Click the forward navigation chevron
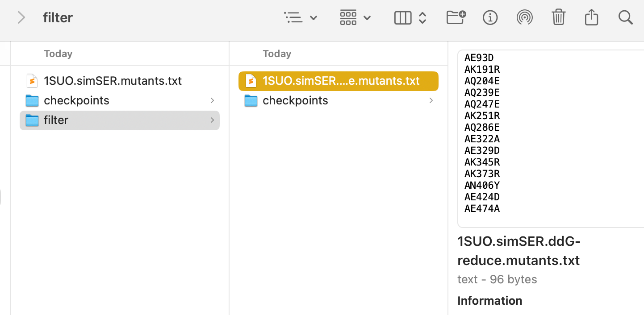 21,18
